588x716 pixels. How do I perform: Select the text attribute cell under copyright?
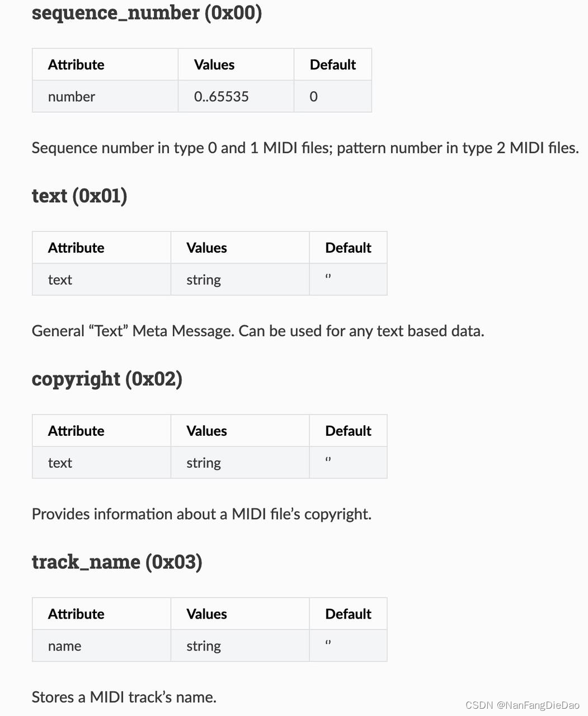pyautogui.click(x=101, y=463)
